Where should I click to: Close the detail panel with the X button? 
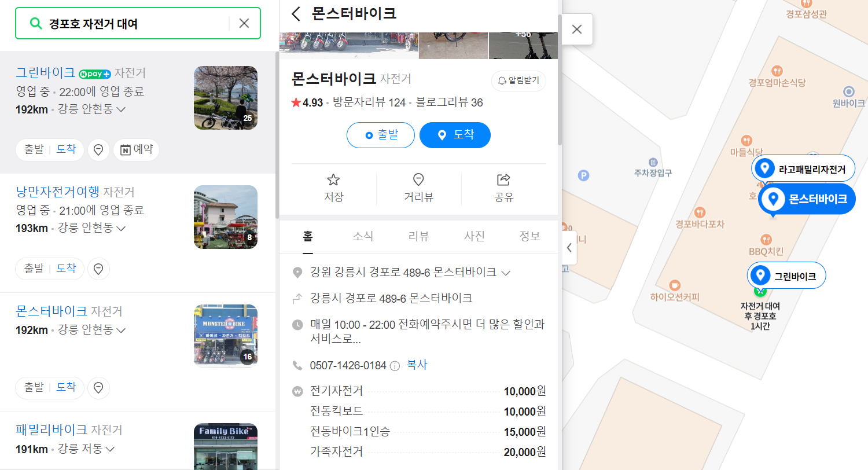[x=577, y=30]
